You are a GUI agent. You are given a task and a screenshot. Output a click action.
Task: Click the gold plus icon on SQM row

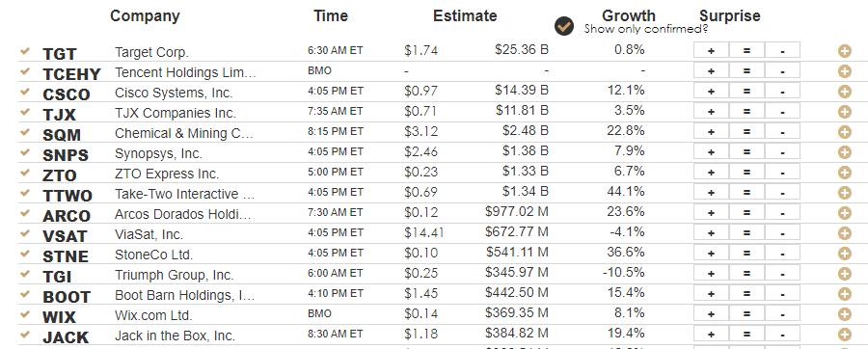[x=844, y=132]
